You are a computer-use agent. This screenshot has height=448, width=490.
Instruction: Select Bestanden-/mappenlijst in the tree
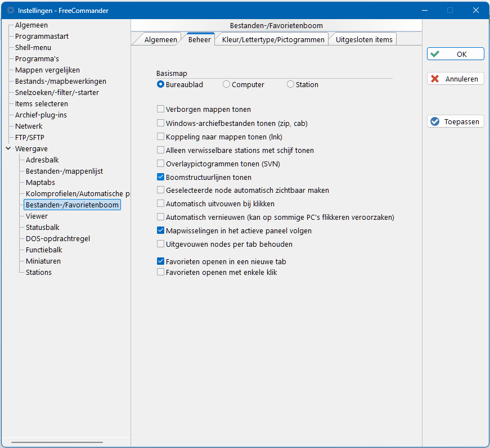click(x=64, y=171)
